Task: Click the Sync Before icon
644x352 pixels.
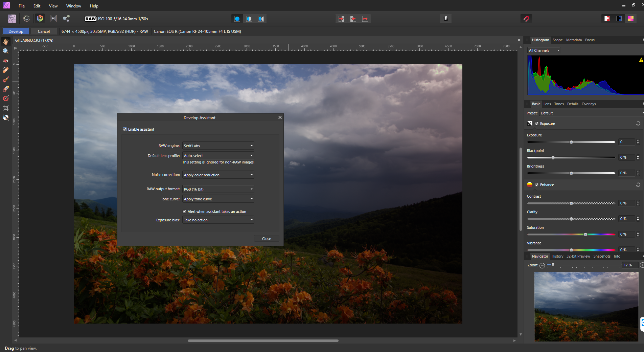Action: [x=341, y=19]
